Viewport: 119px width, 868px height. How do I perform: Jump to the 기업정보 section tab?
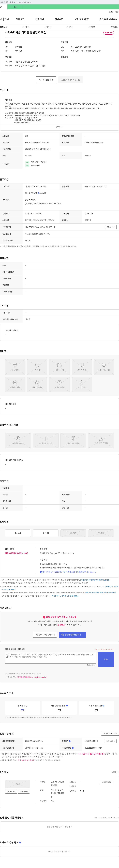114,27
